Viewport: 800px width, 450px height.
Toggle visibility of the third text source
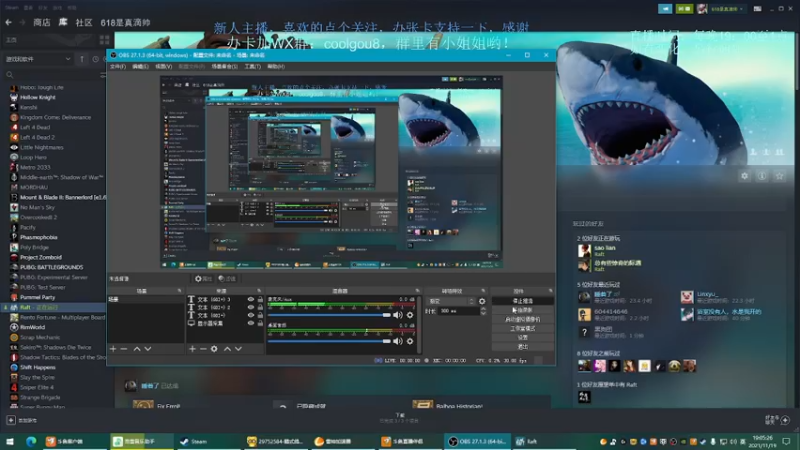coord(251,315)
